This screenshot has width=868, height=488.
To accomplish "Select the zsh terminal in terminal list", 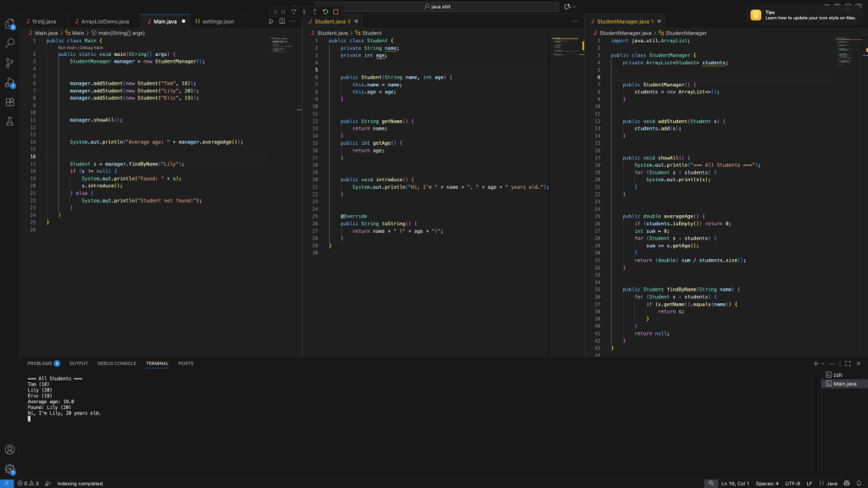I will 837,374.
